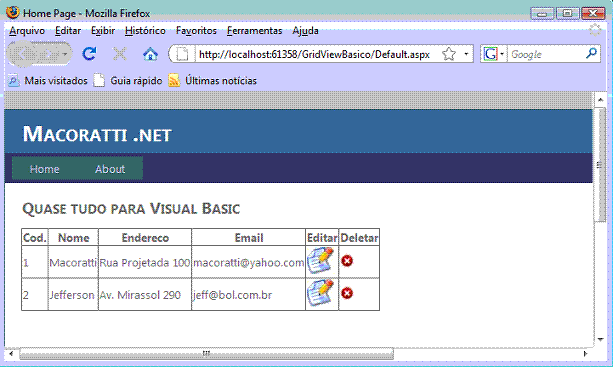Click the forward navigation arrow
The width and height of the screenshot is (613, 367).
tap(50, 54)
